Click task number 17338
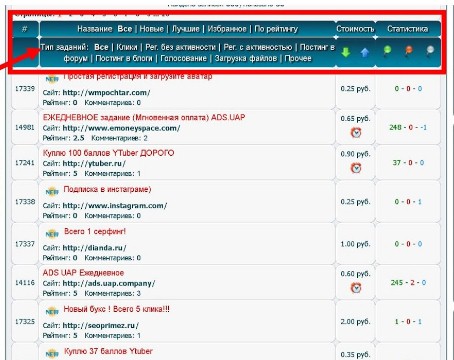454x360 pixels. pyautogui.click(x=25, y=202)
